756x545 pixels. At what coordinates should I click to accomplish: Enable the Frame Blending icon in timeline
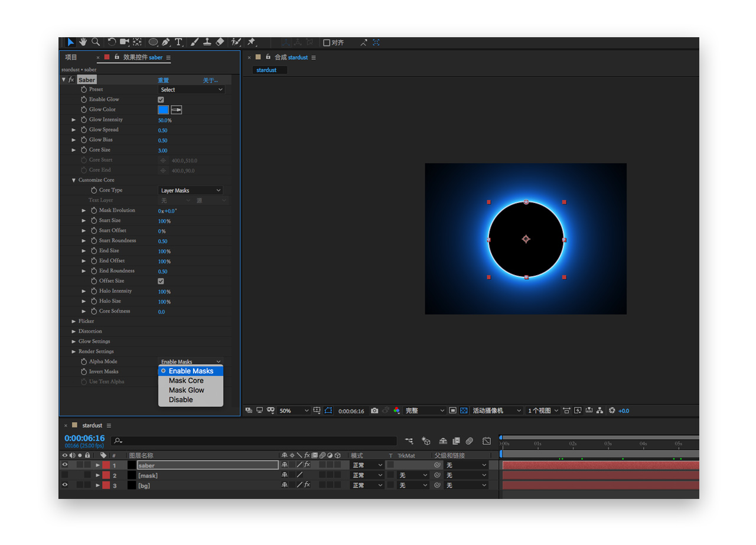[456, 441]
